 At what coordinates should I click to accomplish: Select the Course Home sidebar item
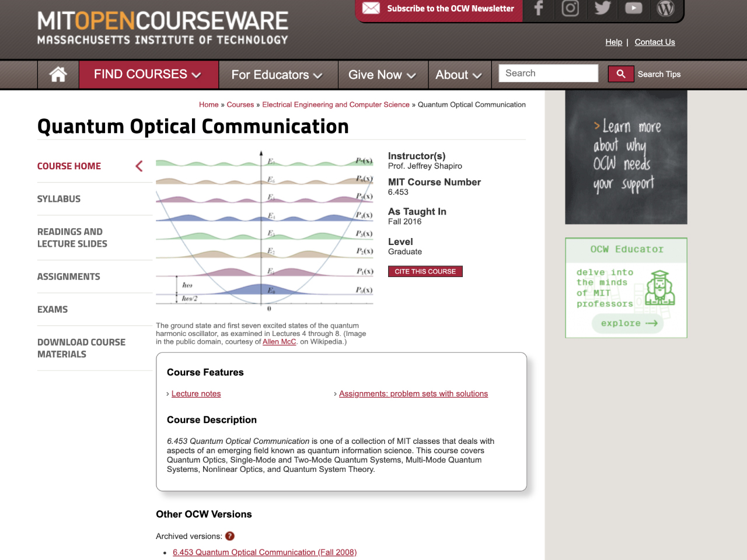[69, 166]
